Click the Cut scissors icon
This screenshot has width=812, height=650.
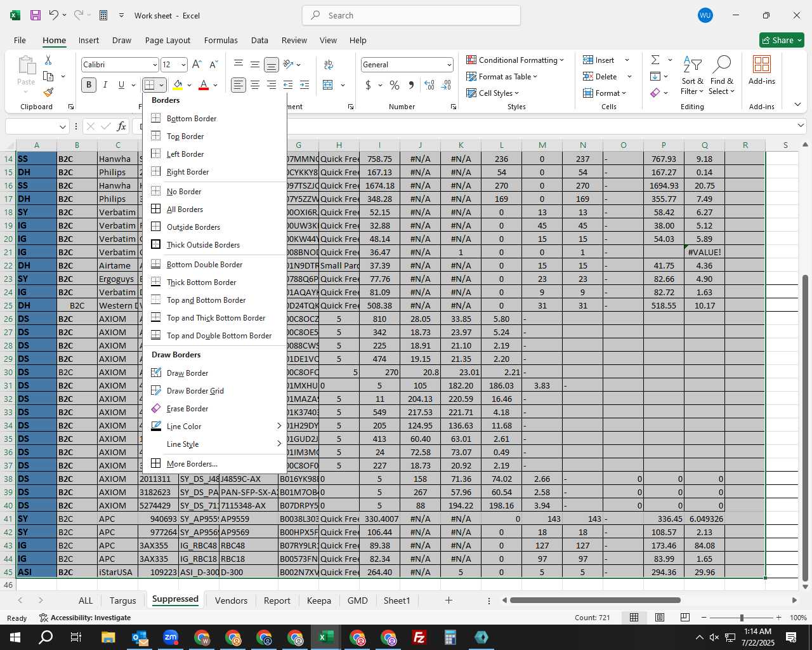(48, 60)
